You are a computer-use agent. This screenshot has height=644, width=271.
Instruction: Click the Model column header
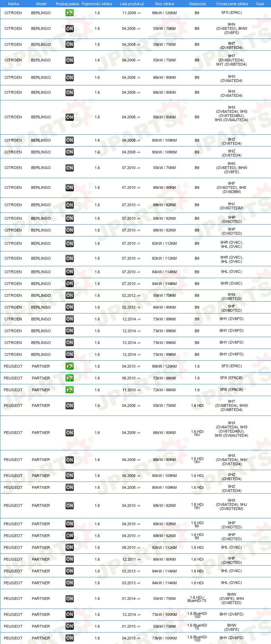(41, 4)
